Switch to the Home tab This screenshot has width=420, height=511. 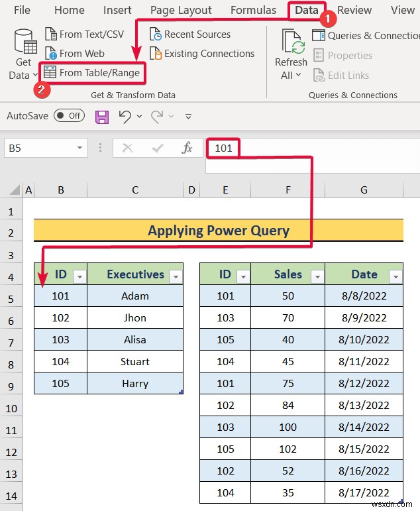70,10
